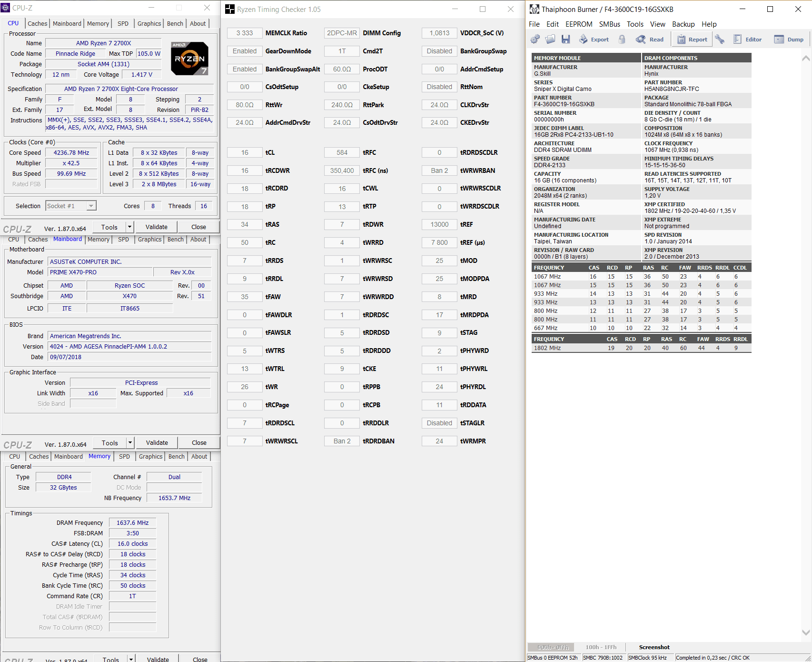Open SMBus menu in Thaiphoon Burner

pyautogui.click(x=609, y=24)
